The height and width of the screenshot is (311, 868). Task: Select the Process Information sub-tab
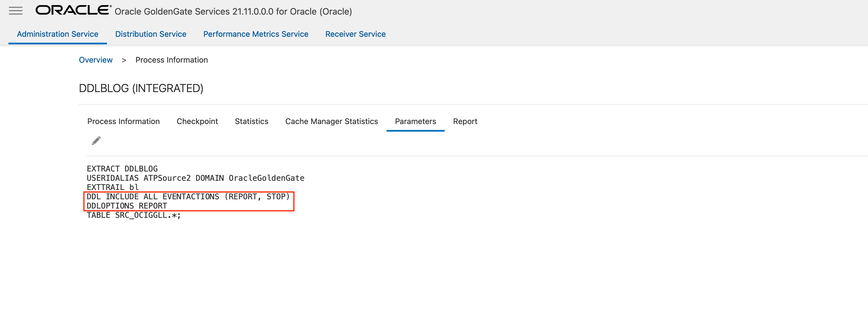[x=123, y=121]
